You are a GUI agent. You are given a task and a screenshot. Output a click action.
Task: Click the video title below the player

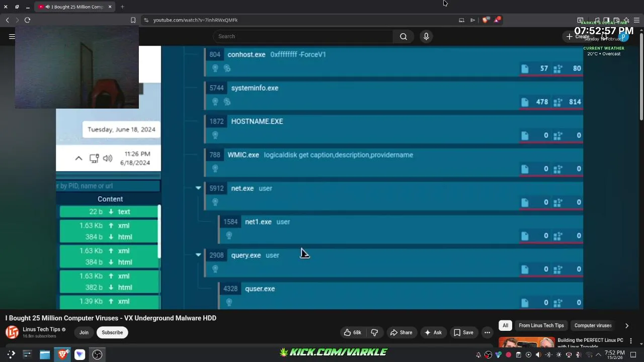coord(111,318)
